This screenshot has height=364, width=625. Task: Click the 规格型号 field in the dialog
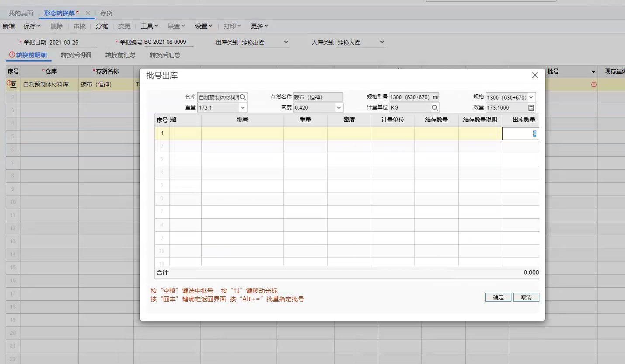(414, 97)
